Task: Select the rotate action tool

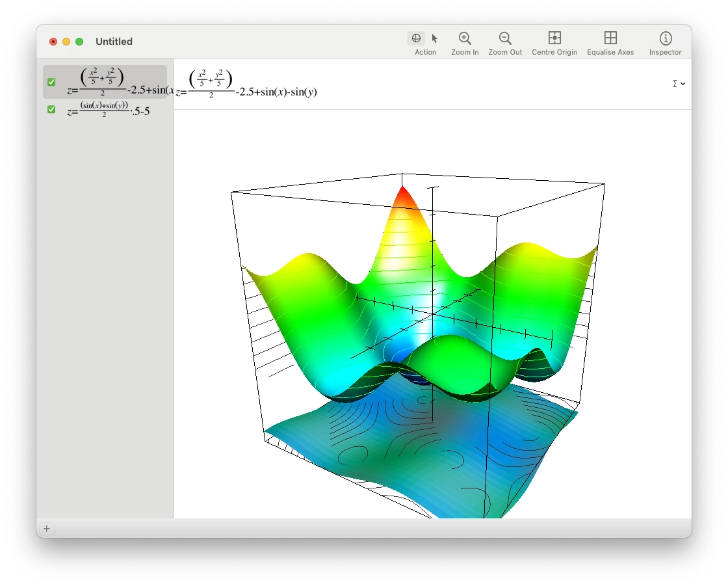Action: (x=416, y=38)
